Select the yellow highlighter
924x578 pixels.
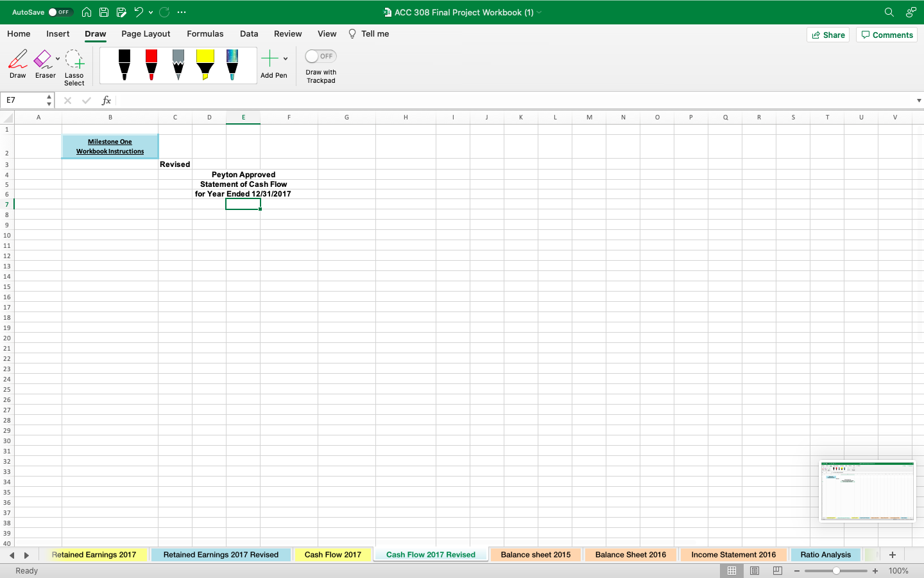(x=205, y=65)
